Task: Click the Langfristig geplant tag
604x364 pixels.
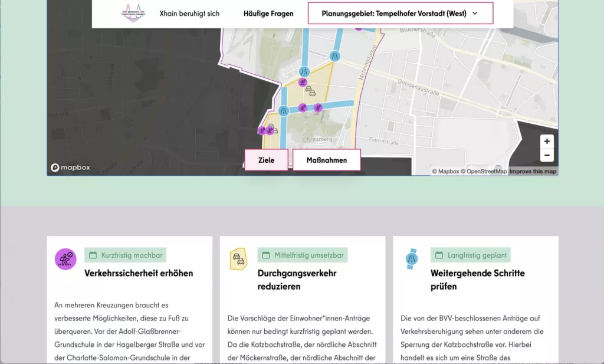Action: tap(472, 255)
